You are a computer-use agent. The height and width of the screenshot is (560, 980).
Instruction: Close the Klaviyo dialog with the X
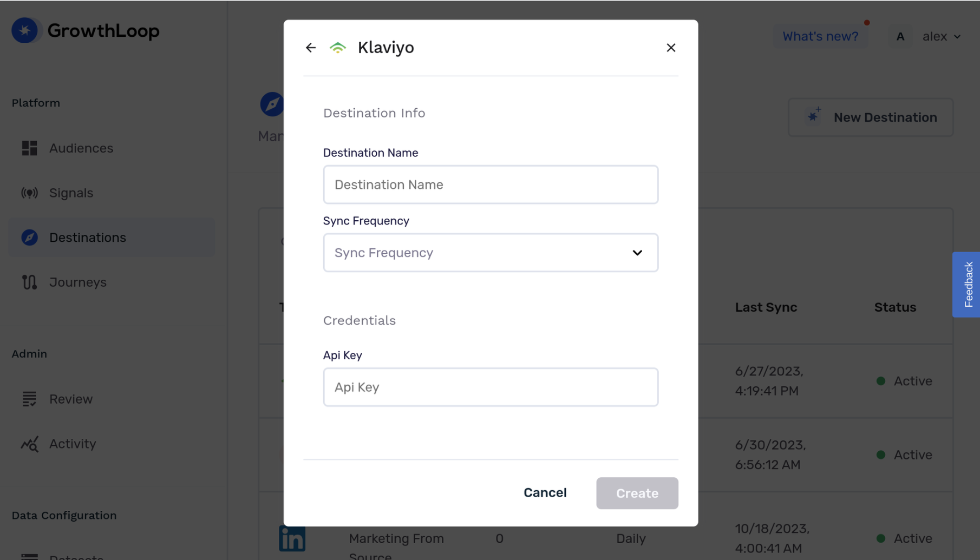pos(671,48)
